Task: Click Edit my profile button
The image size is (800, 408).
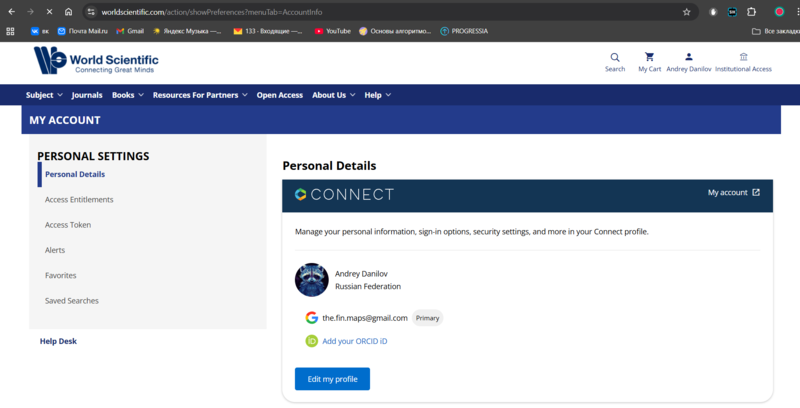Action: tap(332, 379)
